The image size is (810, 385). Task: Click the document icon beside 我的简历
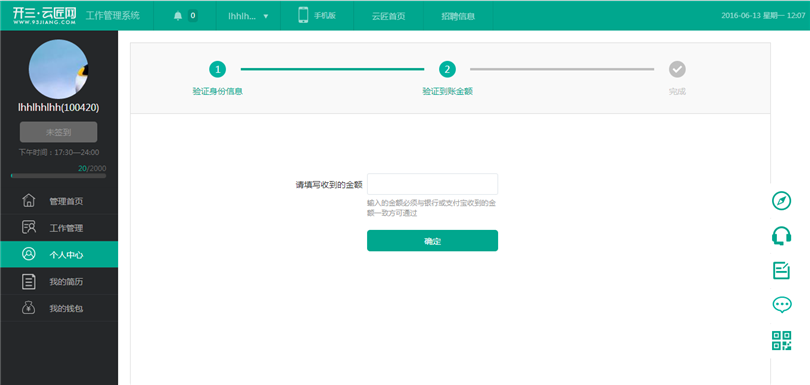pos(29,281)
